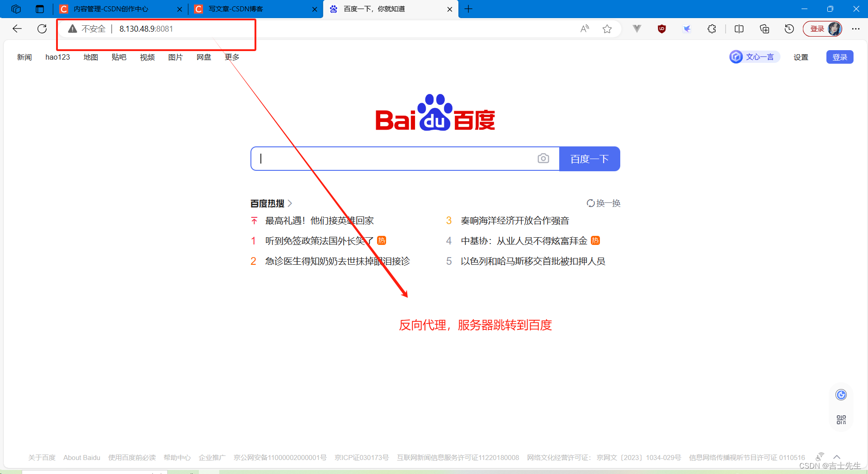Open 京ICP证030173号 footer link

click(362, 458)
